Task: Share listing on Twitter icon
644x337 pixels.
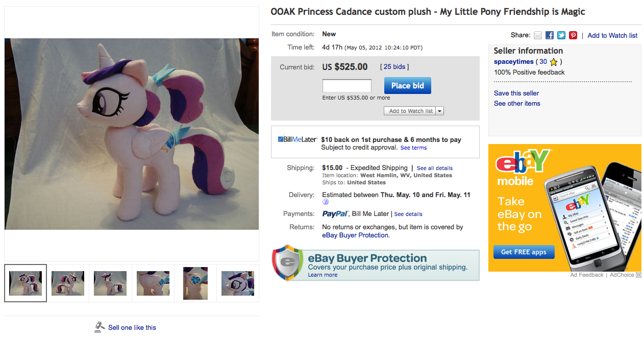Action: pos(561,35)
